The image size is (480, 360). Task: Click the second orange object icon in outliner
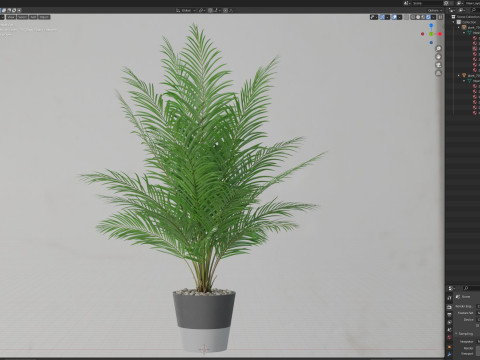[464, 75]
